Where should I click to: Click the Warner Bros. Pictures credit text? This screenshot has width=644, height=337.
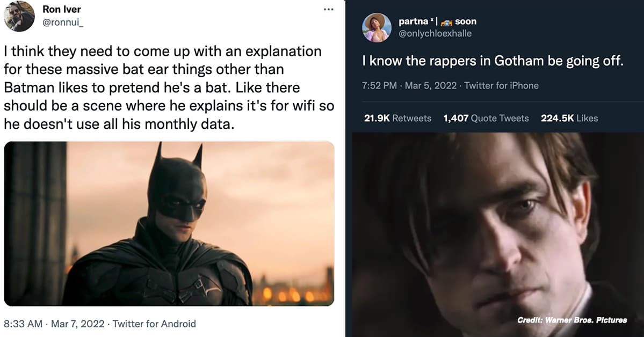[572, 319]
